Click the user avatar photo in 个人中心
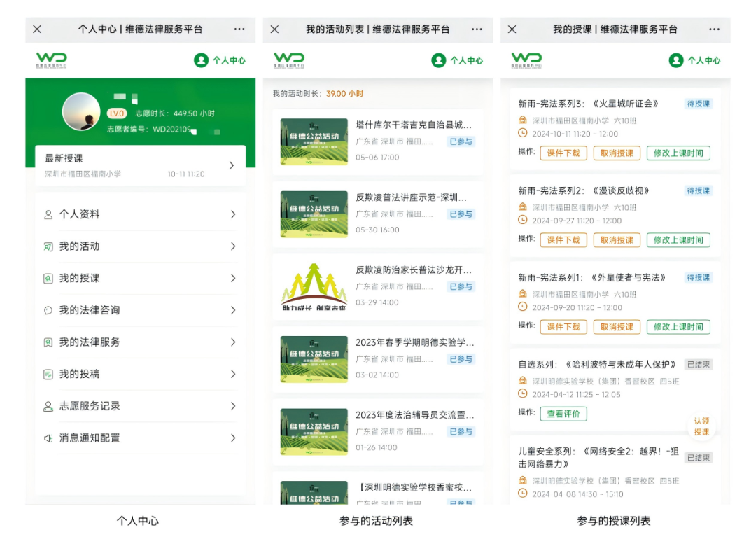 point(81,112)
